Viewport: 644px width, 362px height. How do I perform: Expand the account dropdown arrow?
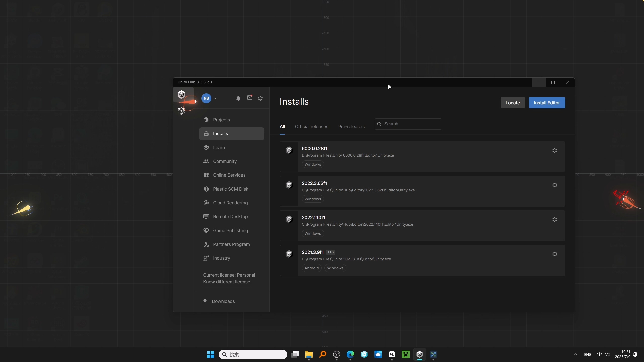(x=216, y=98)
